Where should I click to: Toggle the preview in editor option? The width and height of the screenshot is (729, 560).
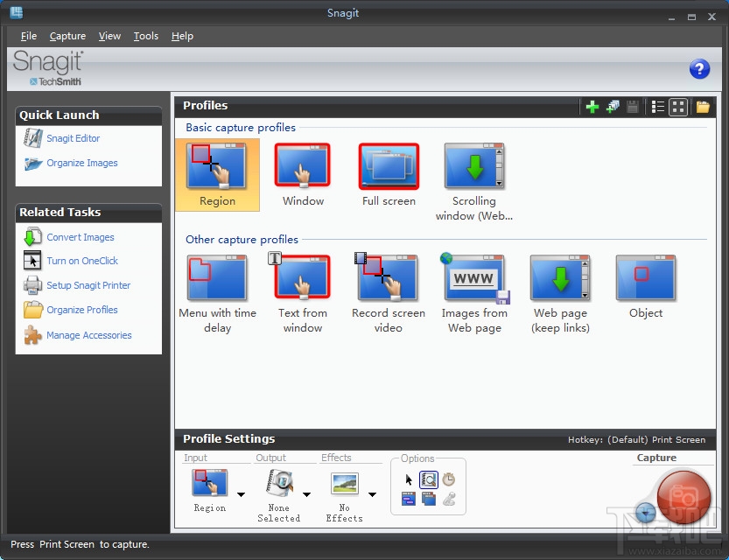point(428,479)
